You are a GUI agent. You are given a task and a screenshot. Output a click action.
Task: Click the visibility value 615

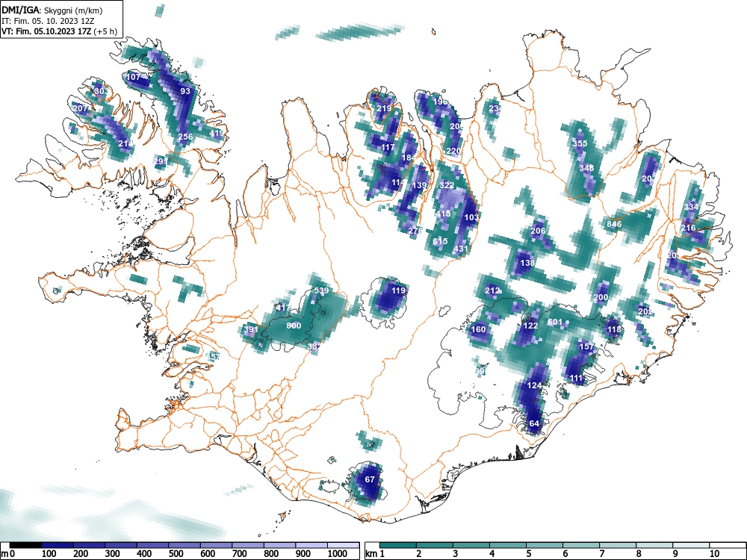click(440, 241)
